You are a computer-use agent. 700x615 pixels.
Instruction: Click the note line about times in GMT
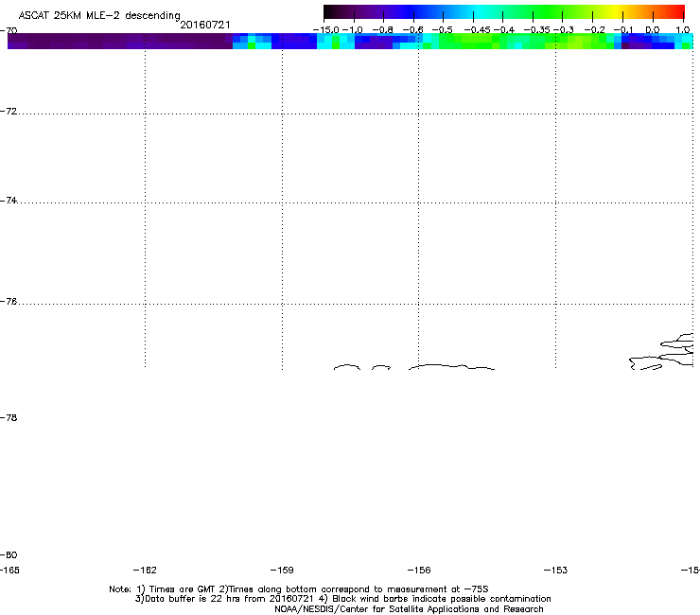[x=299, y=589]
